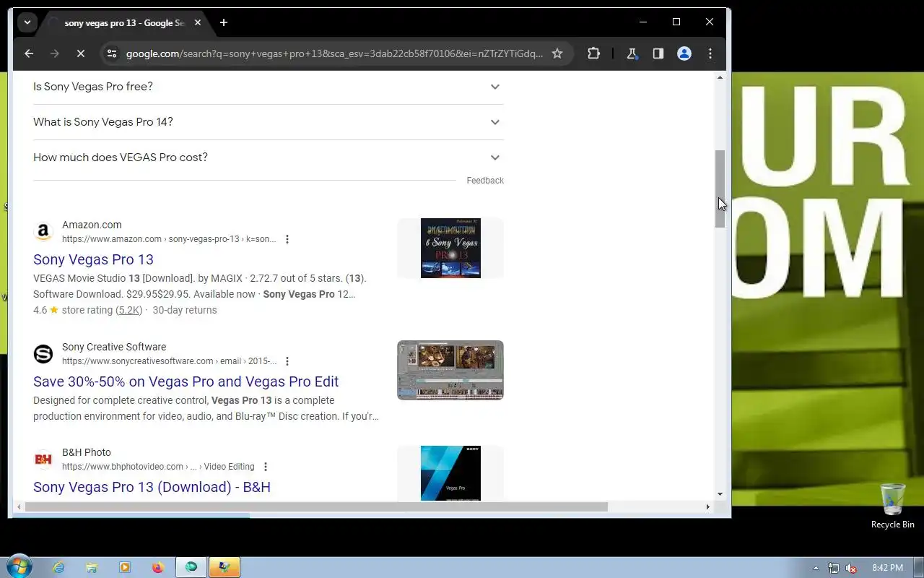The image size is (924, 578).
Task: Open the Chrome profile avatar
Action: tap(684, 53)
